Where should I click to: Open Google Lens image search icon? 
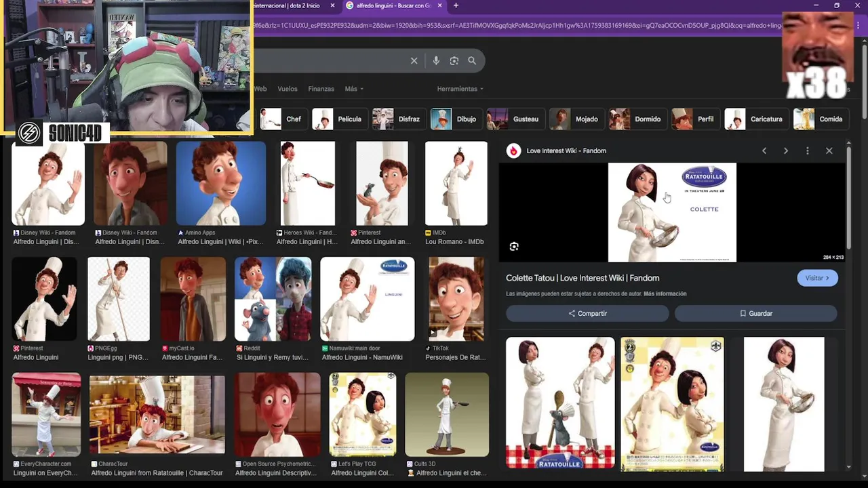pos(454,61)
